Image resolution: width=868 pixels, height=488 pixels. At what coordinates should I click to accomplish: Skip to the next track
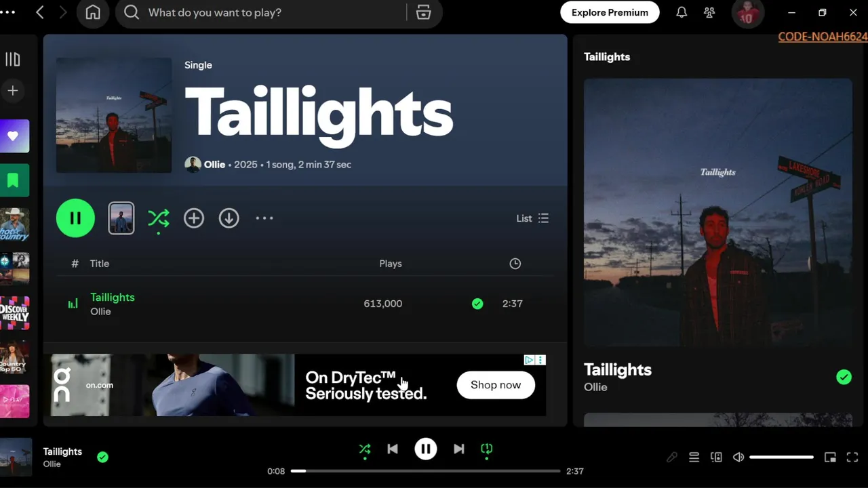(x=459, y=449)
